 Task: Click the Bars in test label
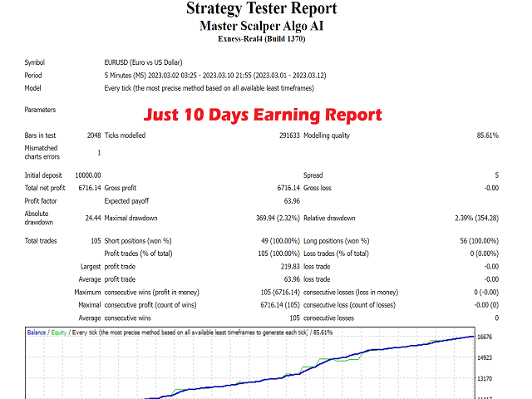pyautogui.click(x=40, y=135)
